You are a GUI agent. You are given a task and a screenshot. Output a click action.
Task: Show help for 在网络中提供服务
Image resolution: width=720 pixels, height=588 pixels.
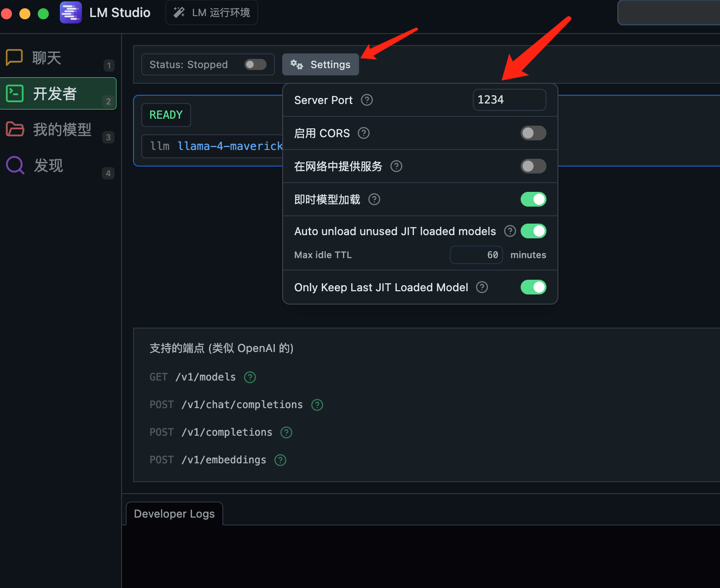click(x=396, y=166)
